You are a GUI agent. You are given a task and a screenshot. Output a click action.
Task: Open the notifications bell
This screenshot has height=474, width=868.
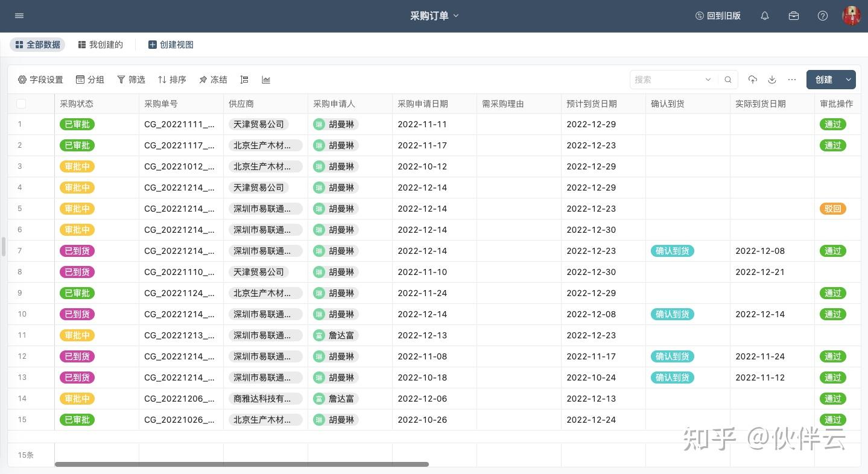[x=765, y=16]
